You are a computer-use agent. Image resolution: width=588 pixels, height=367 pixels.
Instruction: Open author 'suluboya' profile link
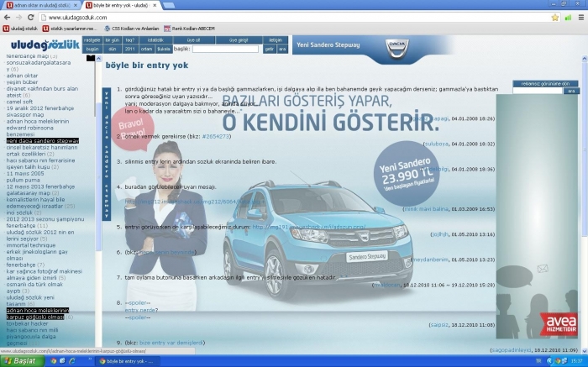pyautogui.click(x=437, y=144)
